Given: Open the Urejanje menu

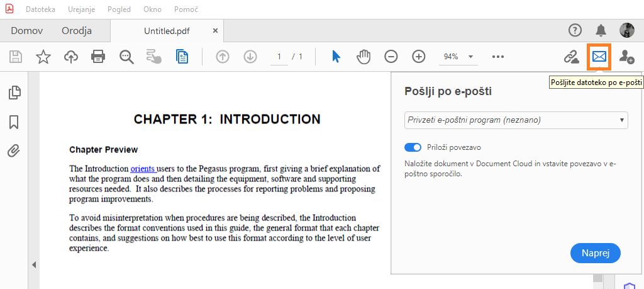Looking at the screenshot, I should [x=81, y=9].
